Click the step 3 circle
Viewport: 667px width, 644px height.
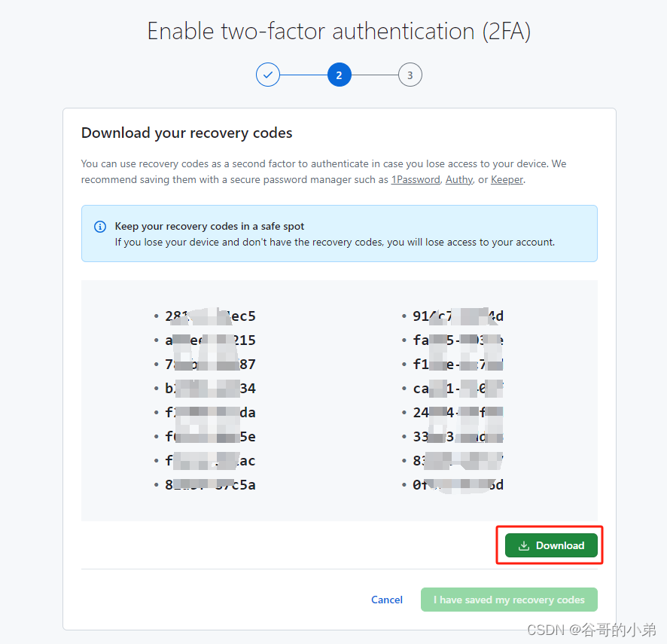410,75
